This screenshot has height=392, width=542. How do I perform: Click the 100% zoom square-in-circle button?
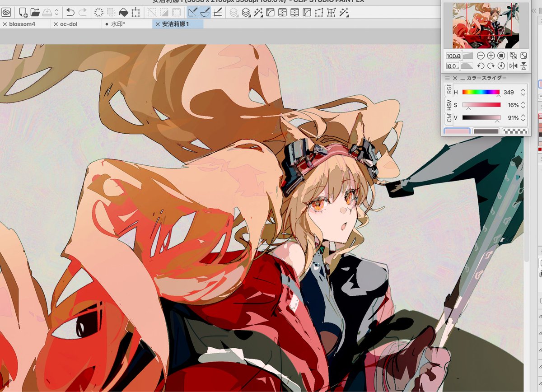[x=501, y=56]
